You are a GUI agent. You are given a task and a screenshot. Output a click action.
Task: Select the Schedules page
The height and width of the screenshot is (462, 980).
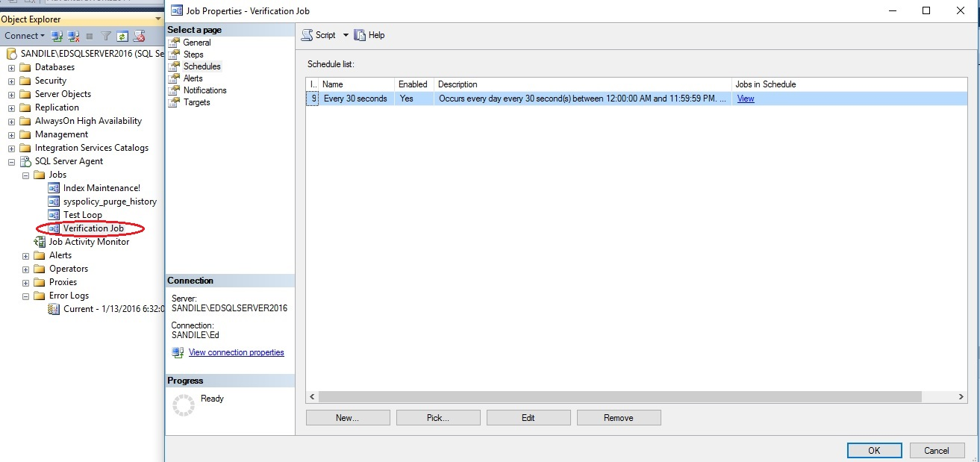[x=202, y=66]
